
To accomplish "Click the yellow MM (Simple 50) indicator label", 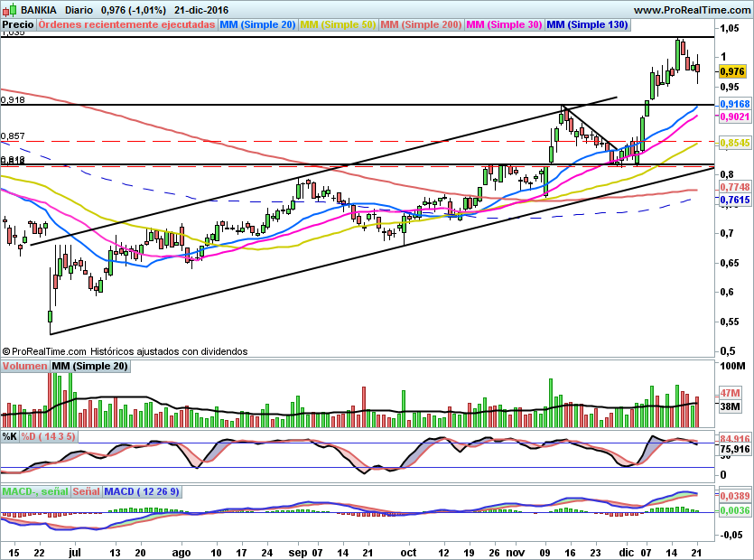I will (x=338, y=24).
